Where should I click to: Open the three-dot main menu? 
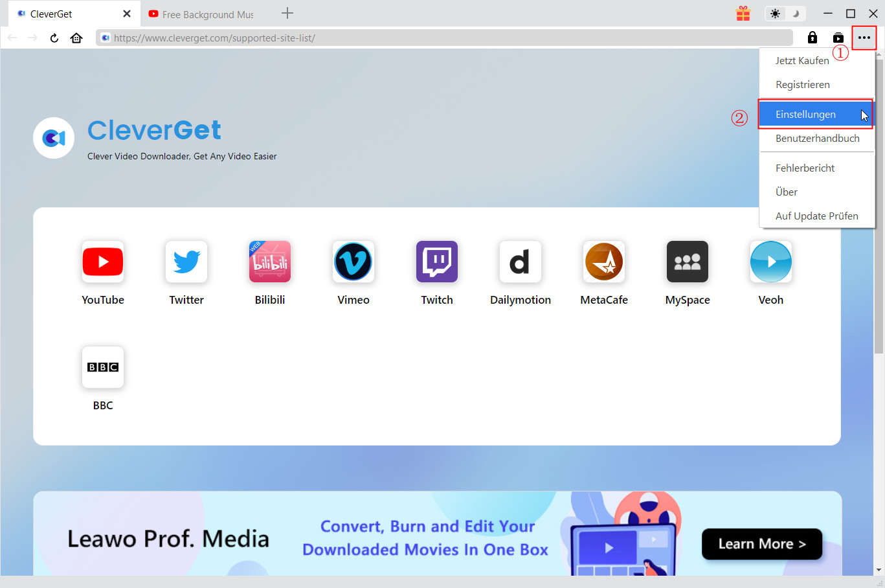point(864,38)
